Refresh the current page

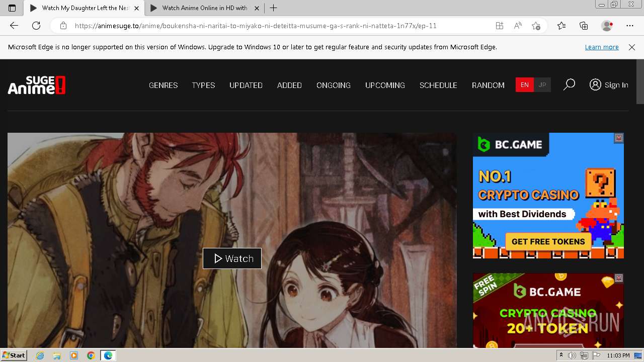[36, 26]
